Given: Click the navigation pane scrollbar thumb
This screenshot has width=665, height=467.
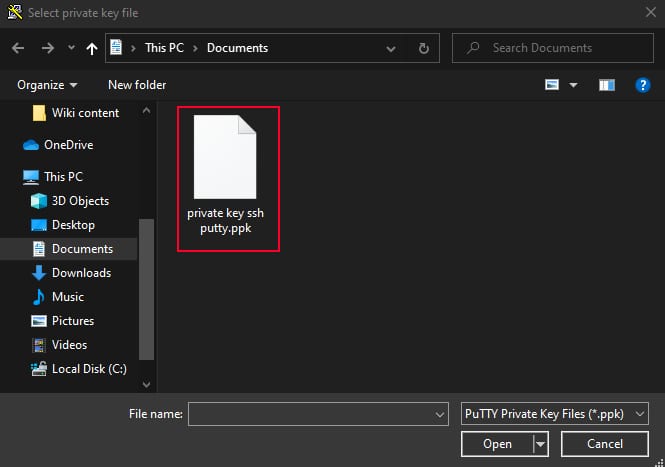Looking at the screenshot, I should pos(146,289).
